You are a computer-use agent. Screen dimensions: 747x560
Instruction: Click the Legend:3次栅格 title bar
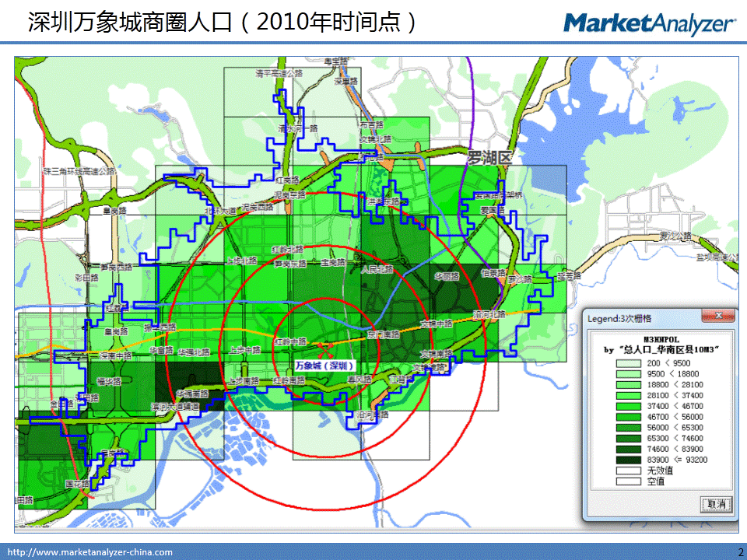[638, 317]
